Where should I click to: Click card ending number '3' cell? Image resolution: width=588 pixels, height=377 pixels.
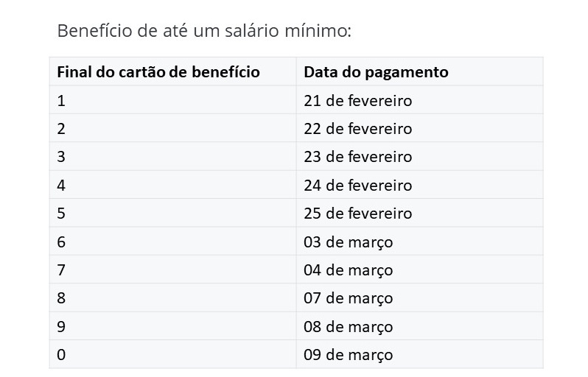click(61, 157)
